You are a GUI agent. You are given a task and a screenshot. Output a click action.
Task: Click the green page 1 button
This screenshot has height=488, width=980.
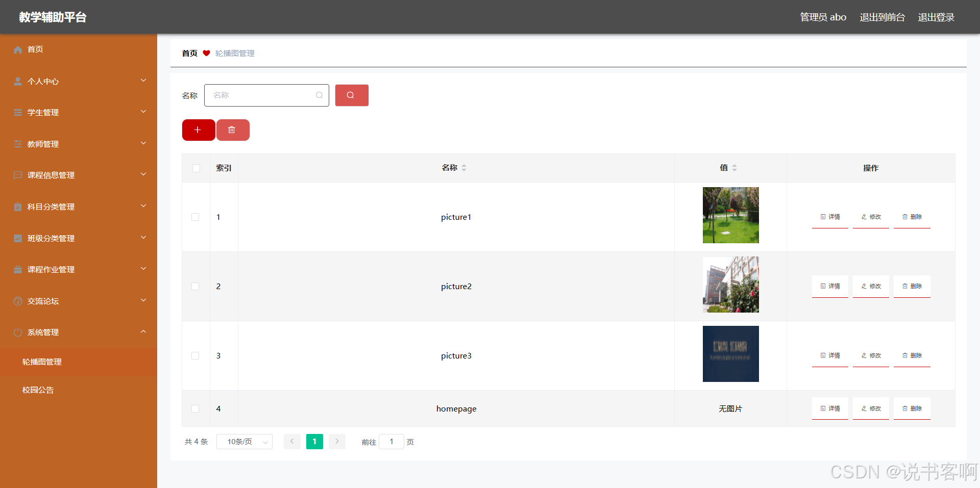click(314, 442)
